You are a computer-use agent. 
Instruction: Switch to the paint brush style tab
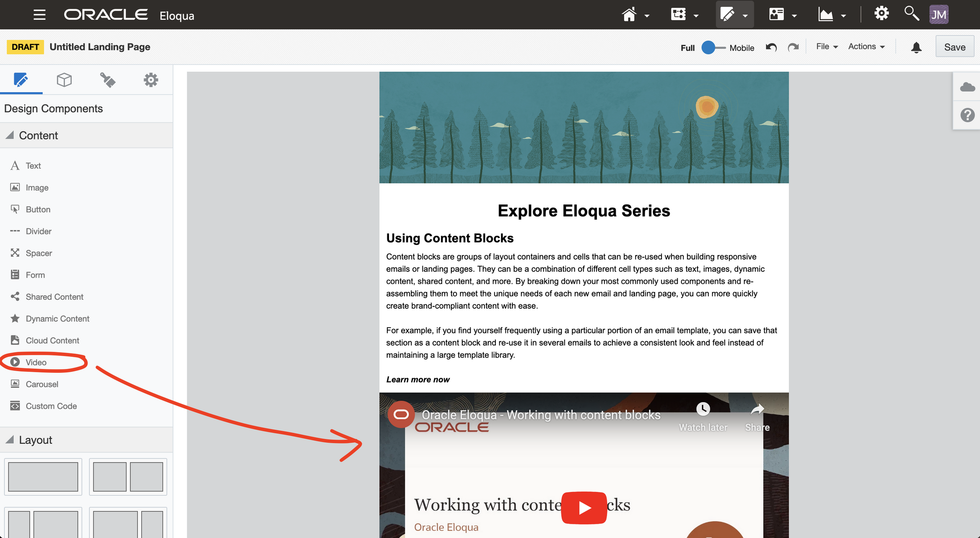pos(107,80)
